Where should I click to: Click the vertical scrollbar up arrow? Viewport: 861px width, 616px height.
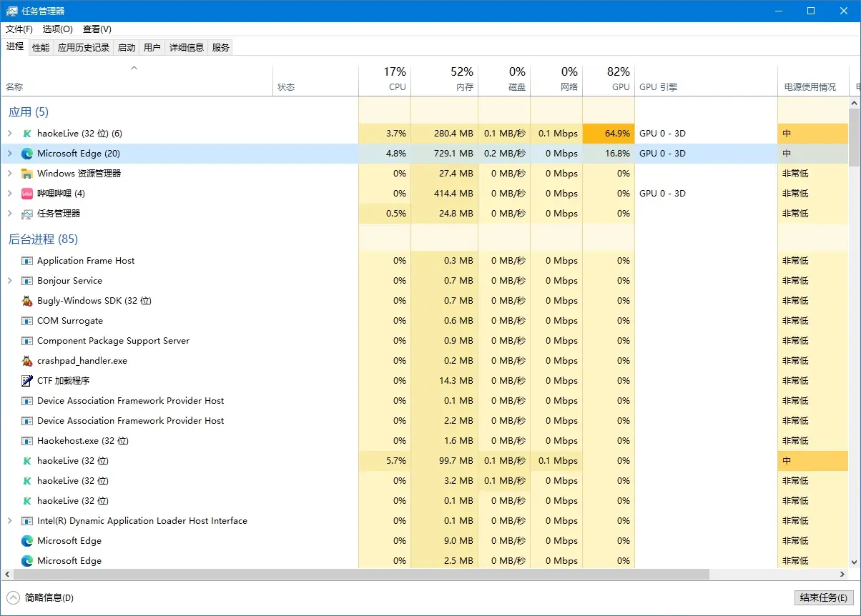[x=855, y=103]
